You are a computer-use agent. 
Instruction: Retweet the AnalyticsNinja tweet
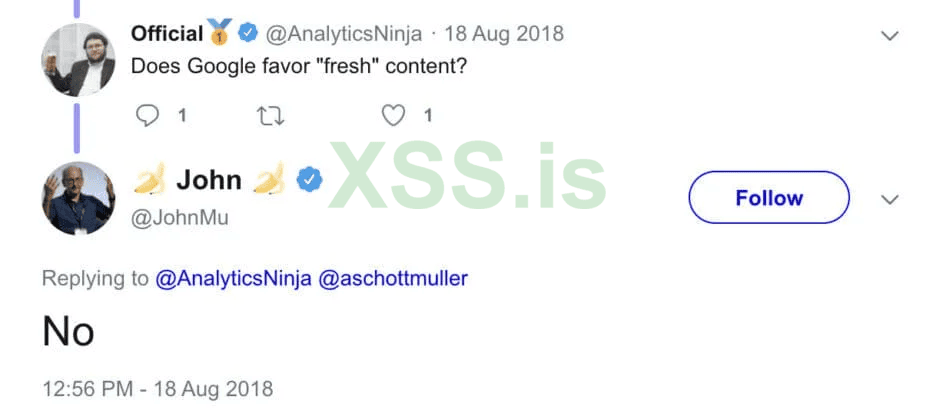(270, 116)
